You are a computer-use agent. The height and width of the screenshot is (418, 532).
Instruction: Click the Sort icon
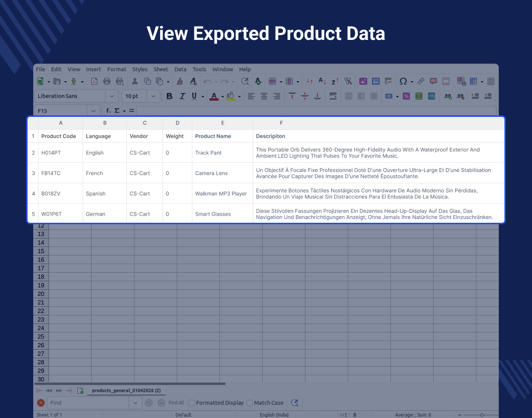tap(309, 81)
